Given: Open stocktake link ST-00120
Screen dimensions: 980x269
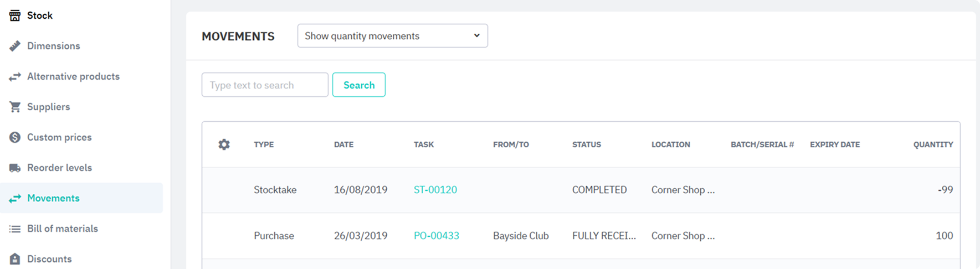Looking at the screenshot, I should tap(435, 190).
